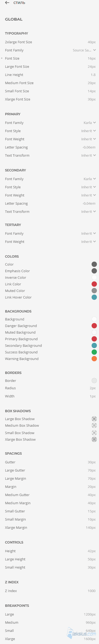Open the Medium Box Shadow swatch
Screen dimensions: 99x644
(x=94, y=425)
